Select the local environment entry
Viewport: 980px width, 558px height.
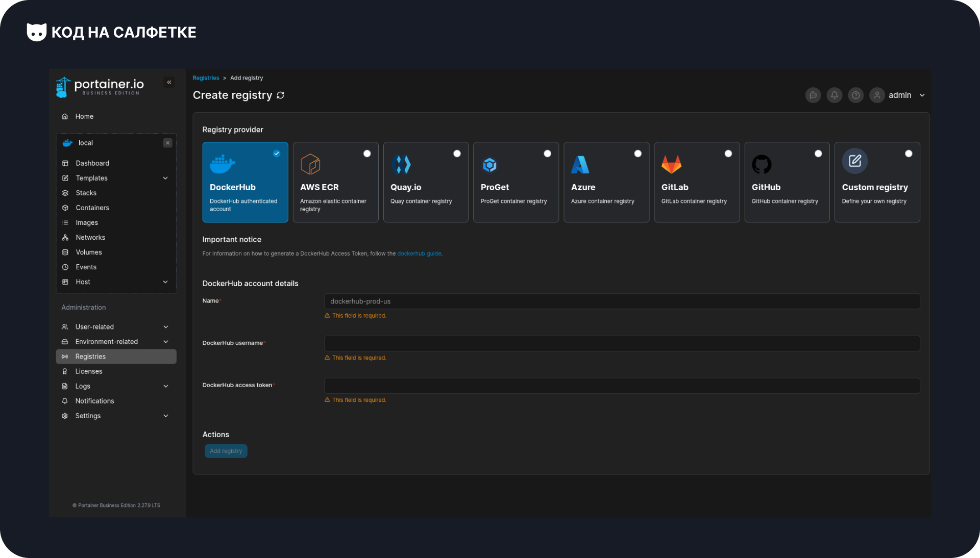[x=116, y=143]
